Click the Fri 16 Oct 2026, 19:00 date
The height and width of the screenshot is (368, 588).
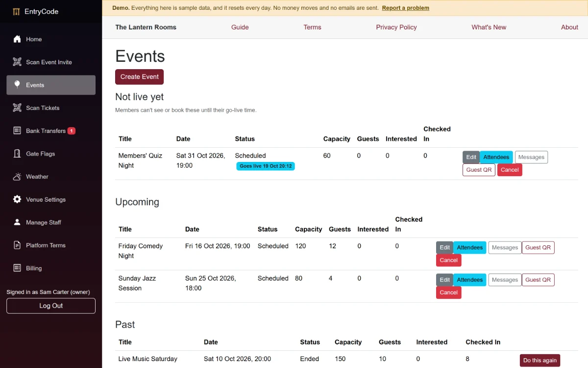[218, 246]
